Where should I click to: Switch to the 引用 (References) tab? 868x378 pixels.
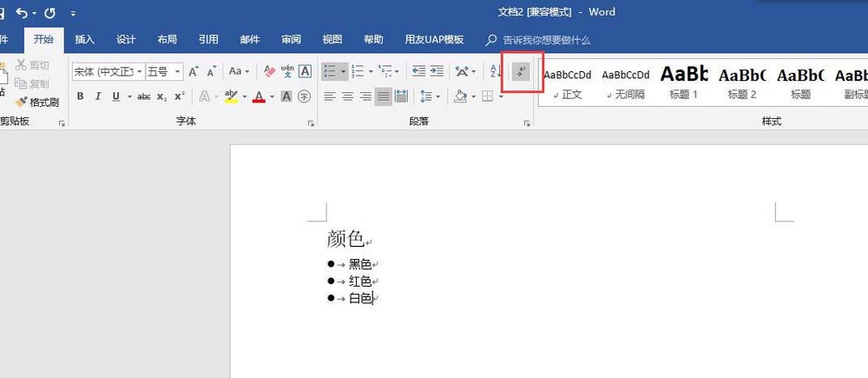point(208,40)
